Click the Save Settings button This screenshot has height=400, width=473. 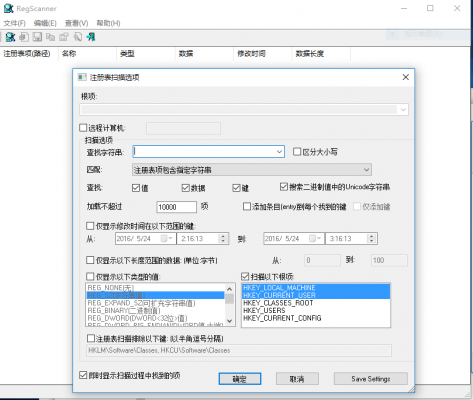coord(371,379)
